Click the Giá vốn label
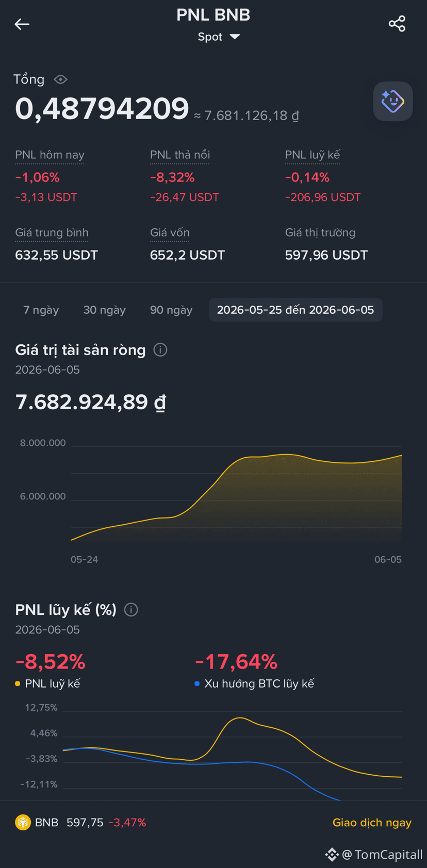427x868 pixels. (x=170, y=233)
